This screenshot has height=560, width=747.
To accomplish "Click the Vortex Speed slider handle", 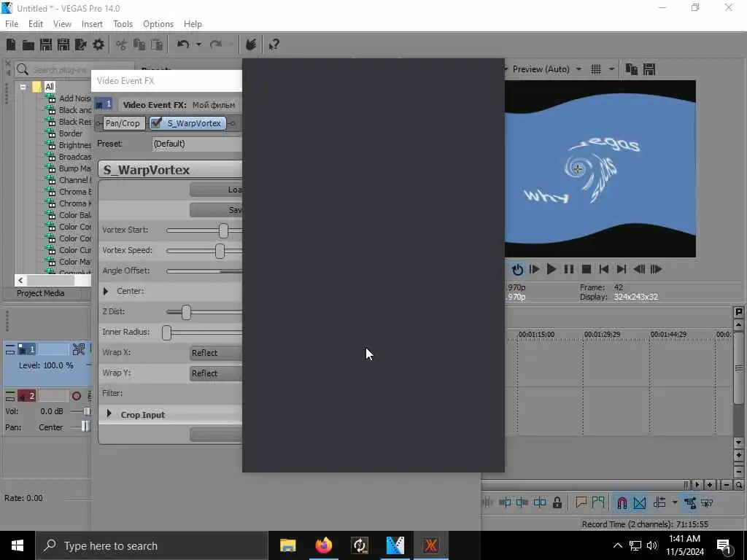I will click(220, 251).
